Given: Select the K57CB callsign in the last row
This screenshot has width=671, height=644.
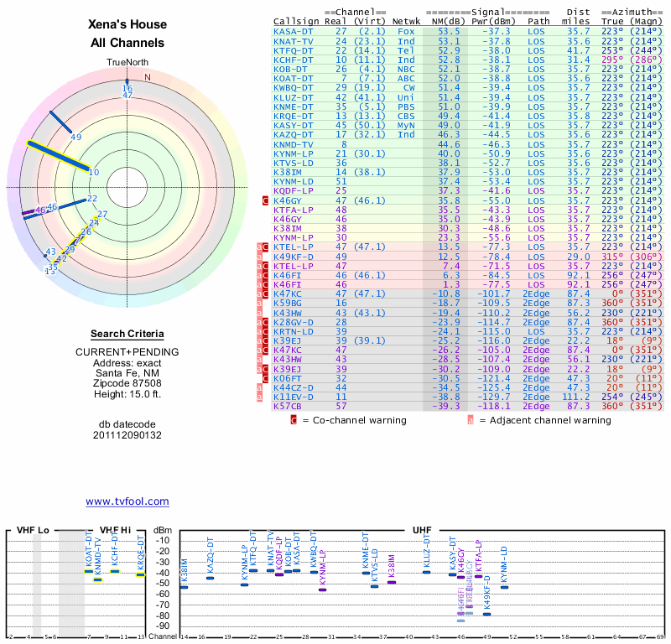Looking at the screenshot, I should pos(289,405).
